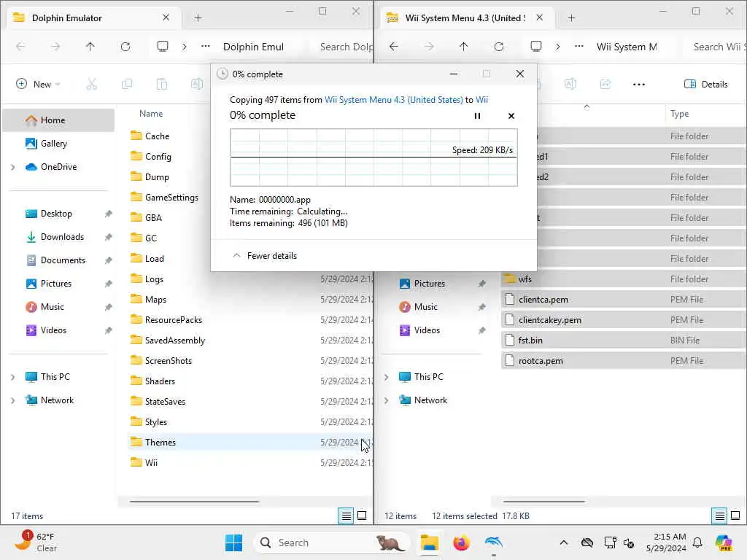Viewport: 747px width, 560px height.
Task: Open the weather widget showing 62°F
Action: [36, 542]
